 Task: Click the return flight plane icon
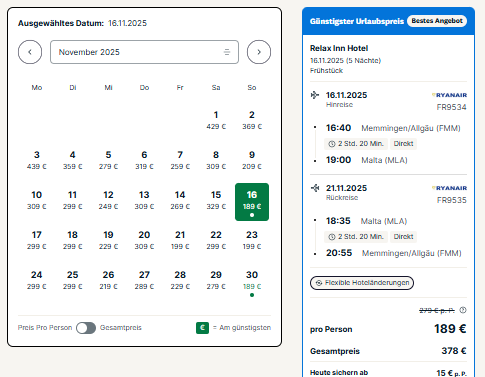click(315, 188)
